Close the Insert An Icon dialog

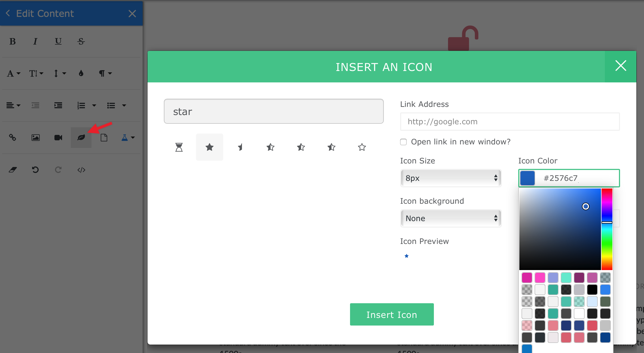(x=621, y=66)
